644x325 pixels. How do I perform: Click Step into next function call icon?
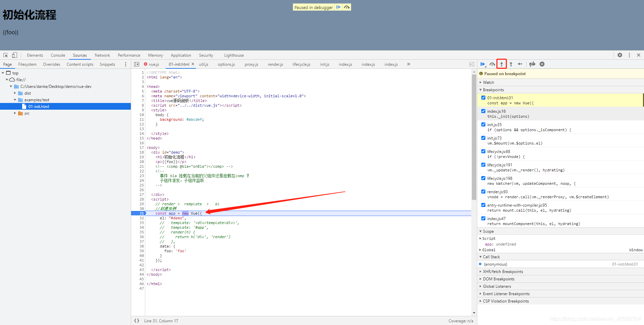point(501,64)
